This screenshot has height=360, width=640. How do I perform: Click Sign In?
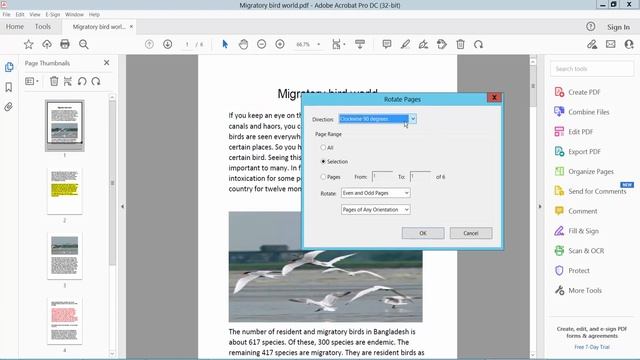click(x=618, y=27)
